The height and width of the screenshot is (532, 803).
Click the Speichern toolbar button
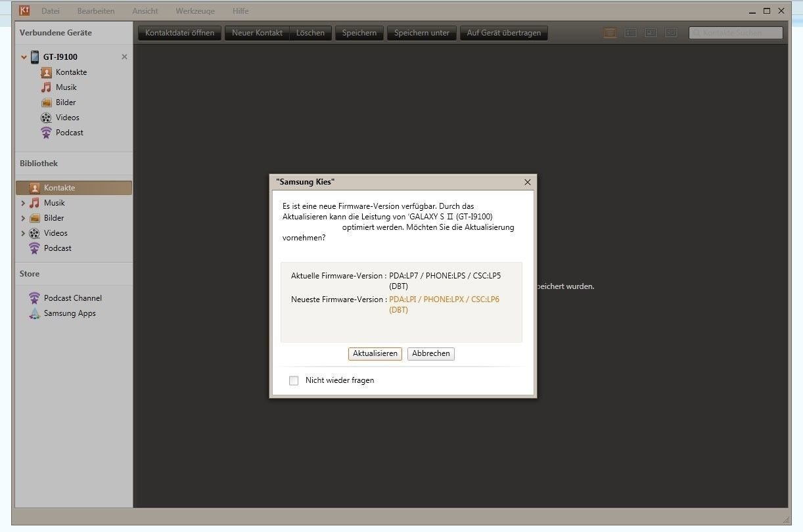click(x=359, y=33)
